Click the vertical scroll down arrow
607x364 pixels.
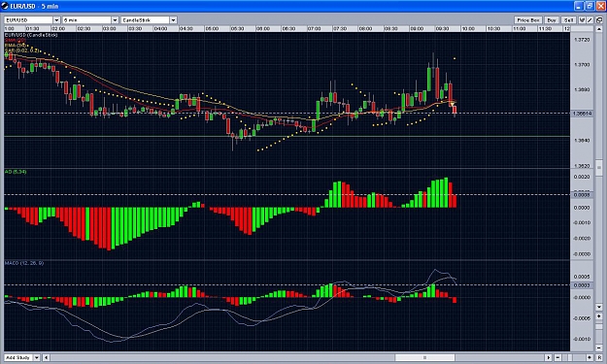(x=599, y=307)
